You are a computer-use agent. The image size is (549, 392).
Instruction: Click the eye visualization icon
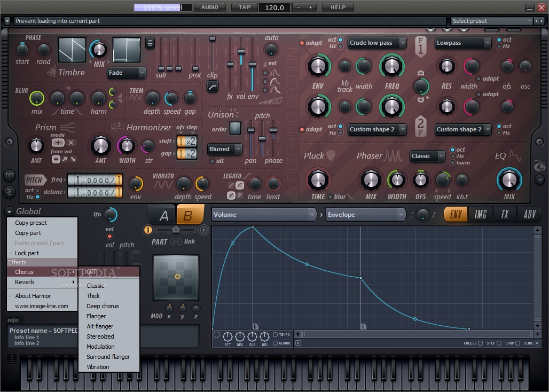(539, 167)
